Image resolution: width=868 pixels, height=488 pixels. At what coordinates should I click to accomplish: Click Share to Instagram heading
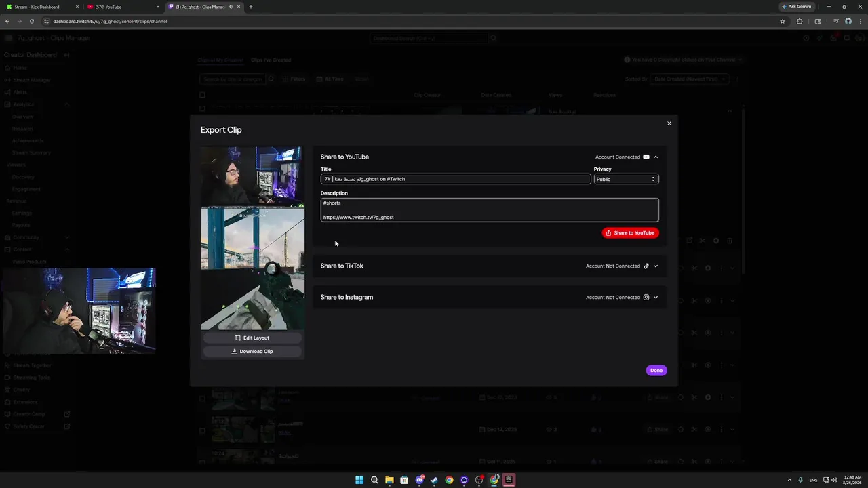point(347,297)
